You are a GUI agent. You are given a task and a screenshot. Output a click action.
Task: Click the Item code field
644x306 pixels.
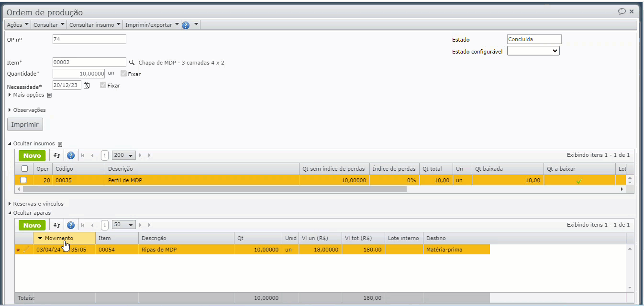[x=89, y=62]
